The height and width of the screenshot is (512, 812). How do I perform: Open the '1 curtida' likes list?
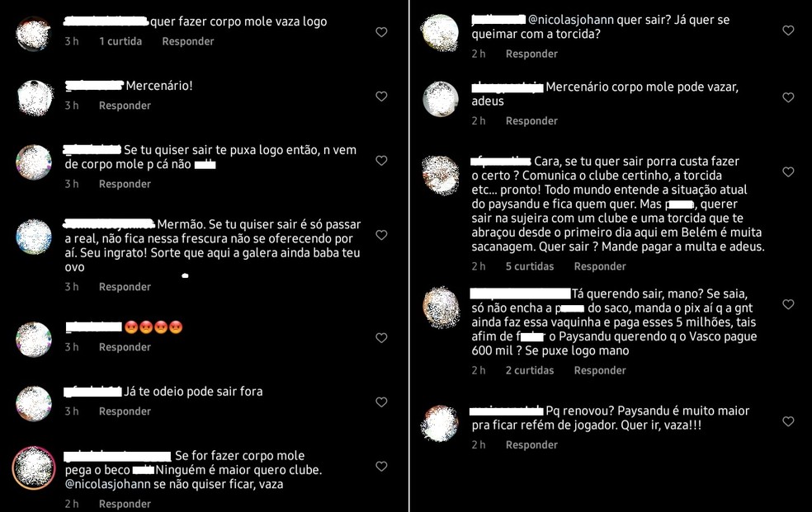pos(120,41)
